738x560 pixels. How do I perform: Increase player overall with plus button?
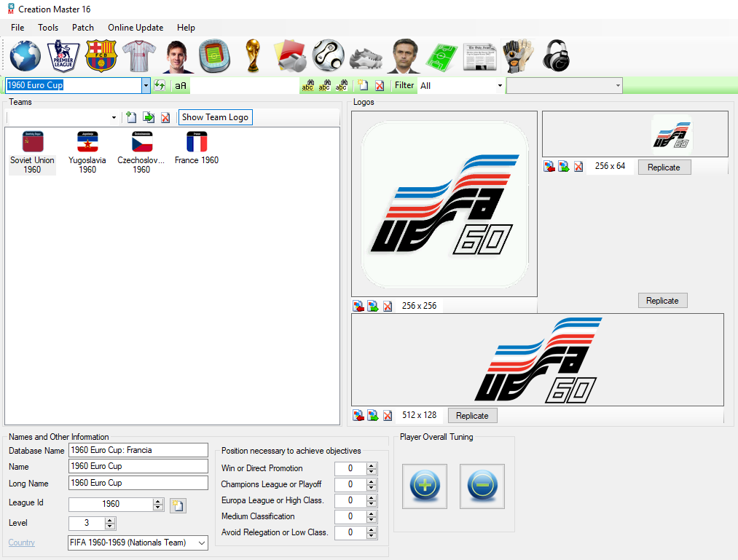click(x=425, y=486)
